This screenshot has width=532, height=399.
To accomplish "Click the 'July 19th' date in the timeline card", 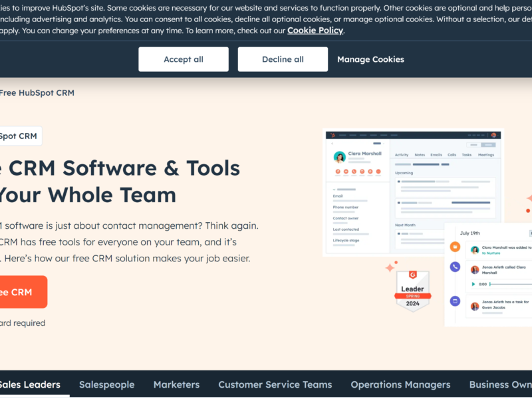I will click(x=470, y=233).
